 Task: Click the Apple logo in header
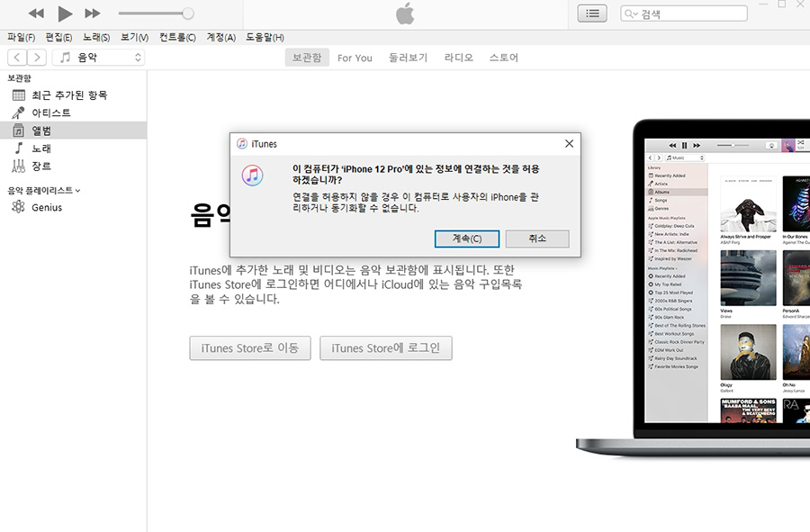[x=405, y=14]
